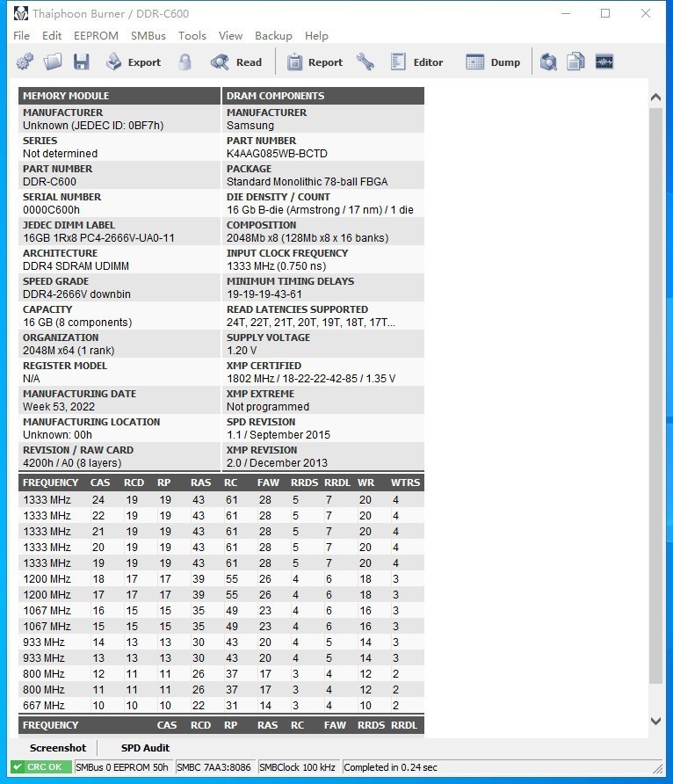Open the Edit menu
673x784 pixels.
tap(52, 35)
